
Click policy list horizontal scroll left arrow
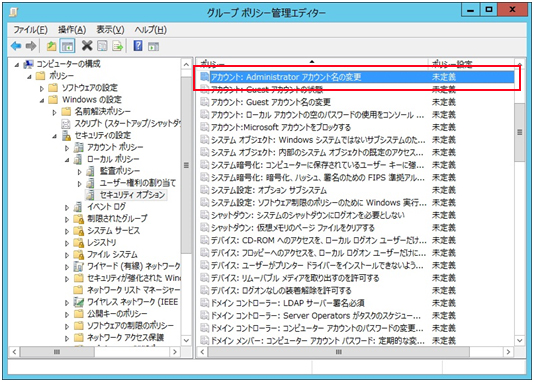click(x=203, y=352)
